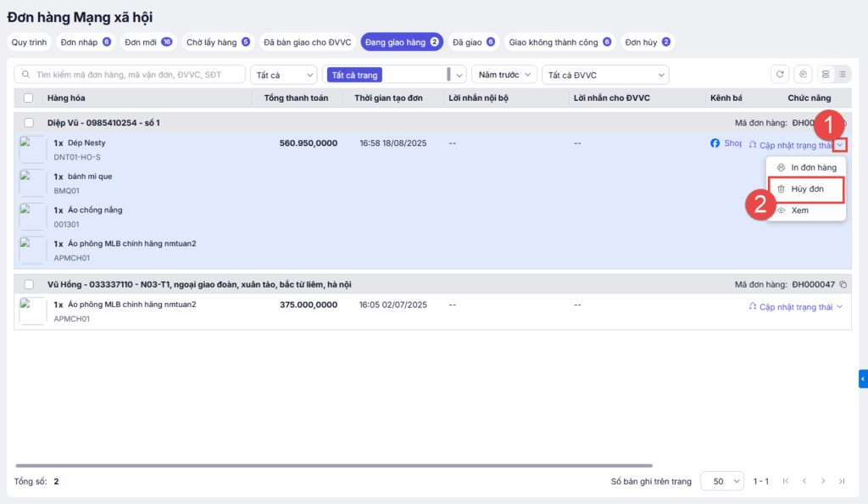868x504 pixels.
Task: Click the Dép Nesty product thumbnail
Action: tap(32, 149)
